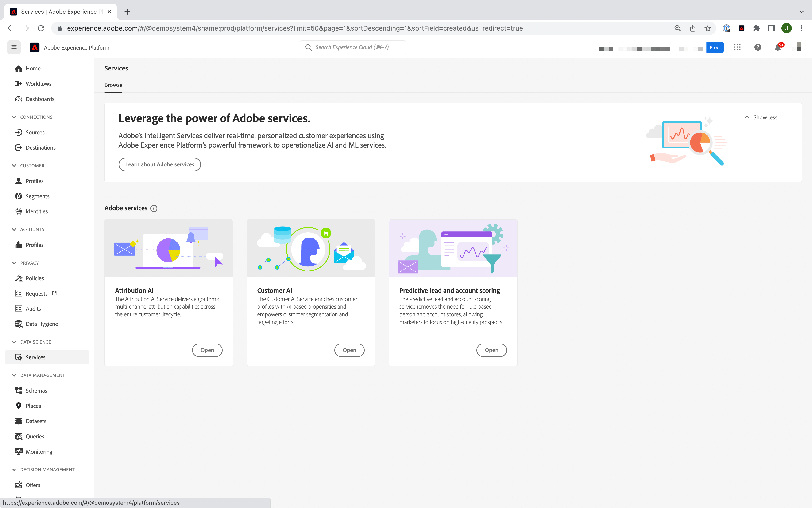Screen dimensions: 812x508
Task: Click the Open button for Attribution AI
Action: pos(207,349)
